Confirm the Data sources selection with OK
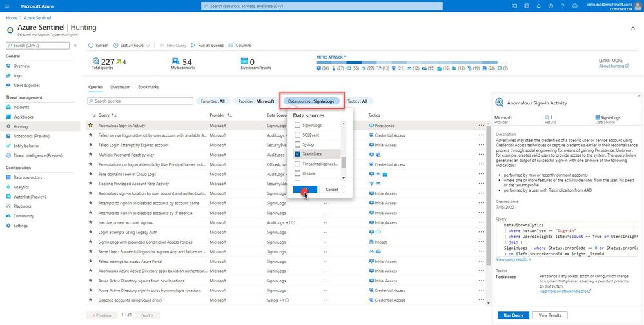The width and height of the screenshot is (644, 325). (x=305, y=190)
